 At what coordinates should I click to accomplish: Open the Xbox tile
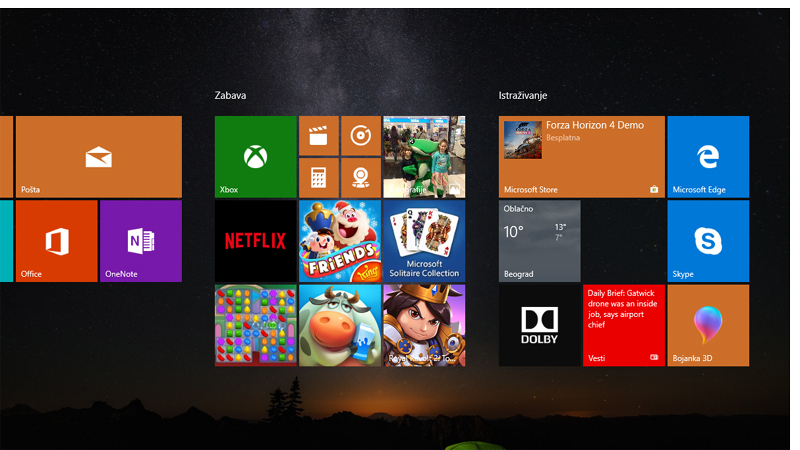click(255, 156)
